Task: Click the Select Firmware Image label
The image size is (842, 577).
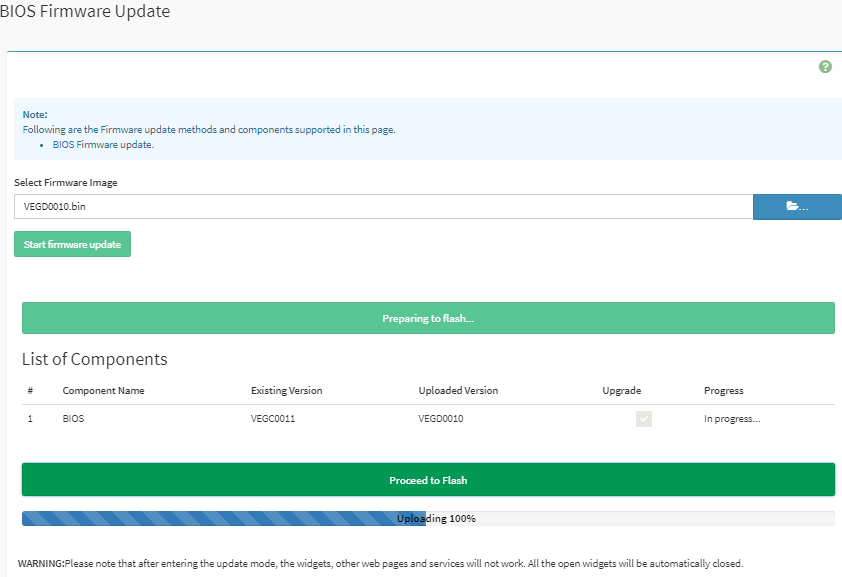Action: [66, 182]
